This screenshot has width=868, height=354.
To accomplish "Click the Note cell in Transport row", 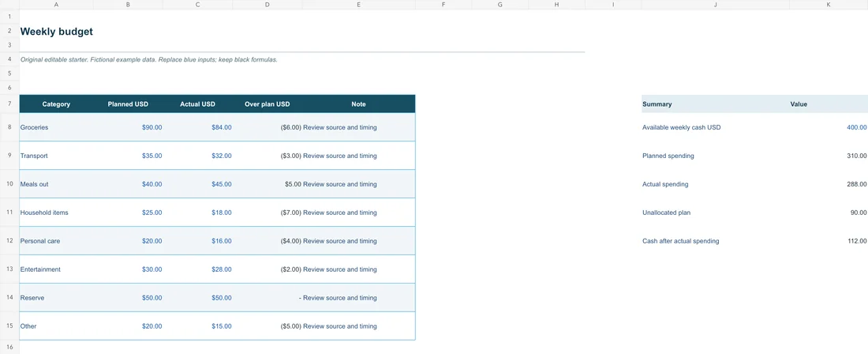I will tap(359, 156).
